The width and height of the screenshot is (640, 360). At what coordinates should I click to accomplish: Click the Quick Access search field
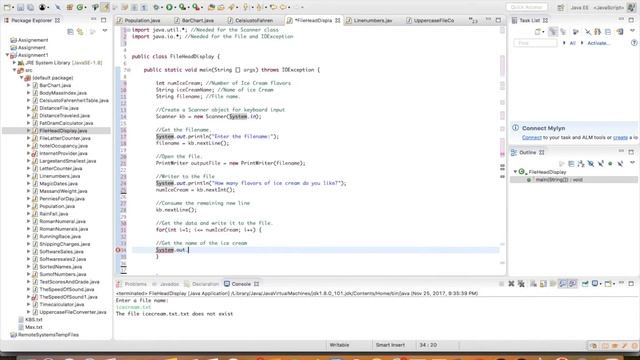527,7
